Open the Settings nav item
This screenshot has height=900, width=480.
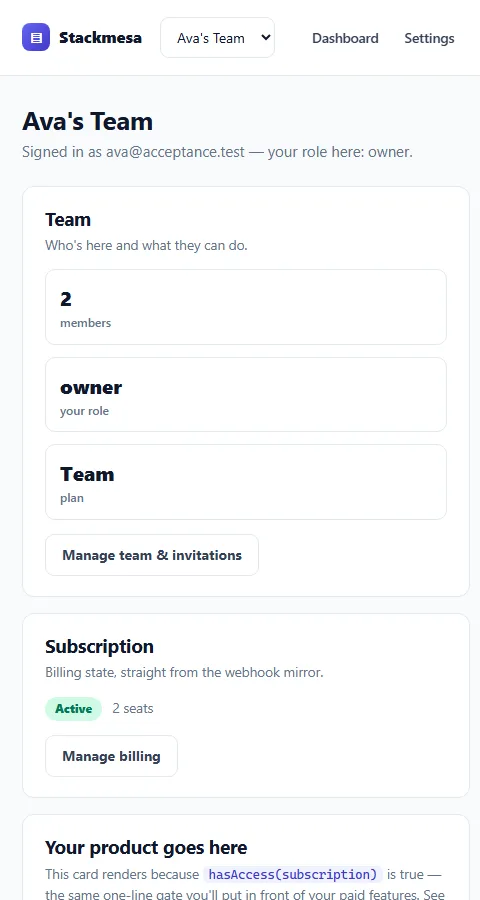pos(429,38)
